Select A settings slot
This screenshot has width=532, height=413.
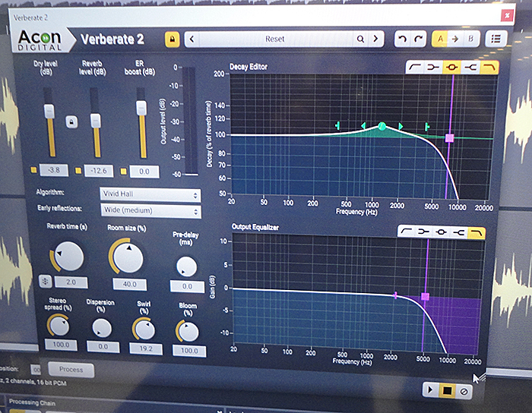coord(440,39)
